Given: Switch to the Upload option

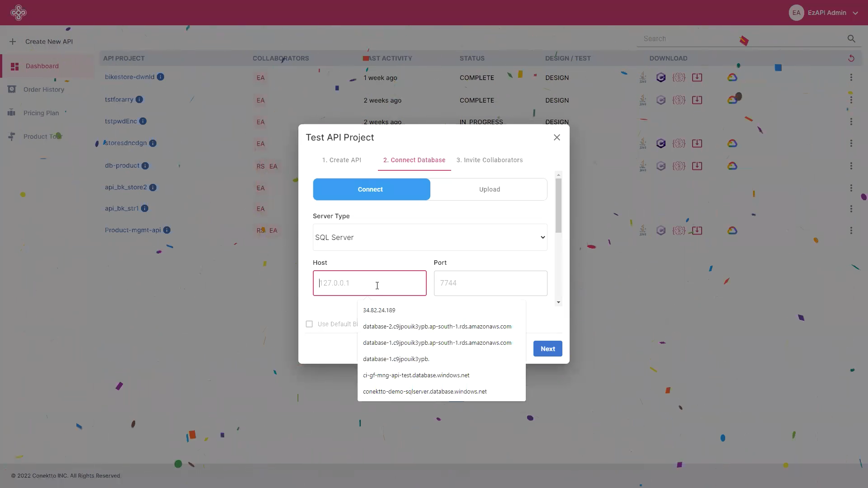Looking at the screenshot, I should [x=489, y=189].
